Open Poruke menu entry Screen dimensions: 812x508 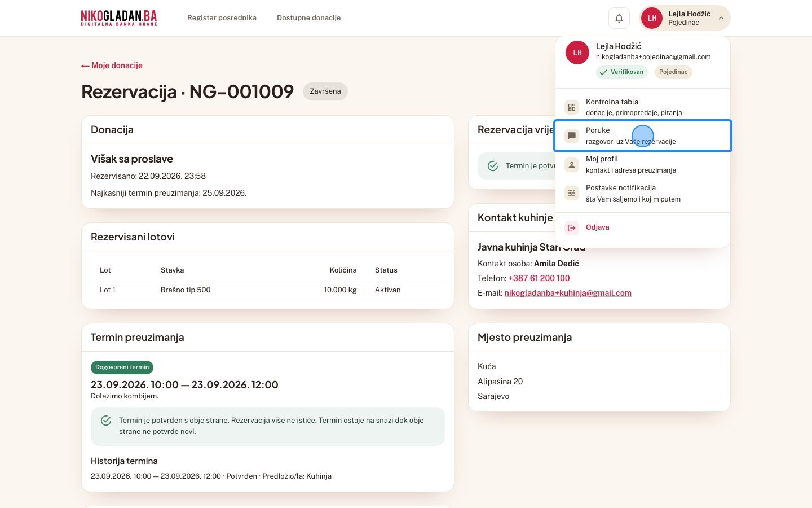tap(643, 135)
